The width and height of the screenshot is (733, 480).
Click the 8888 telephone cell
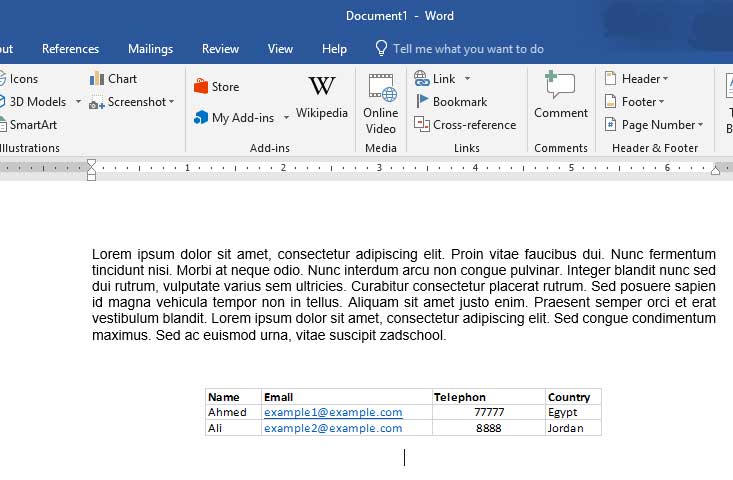pos(489,428)
